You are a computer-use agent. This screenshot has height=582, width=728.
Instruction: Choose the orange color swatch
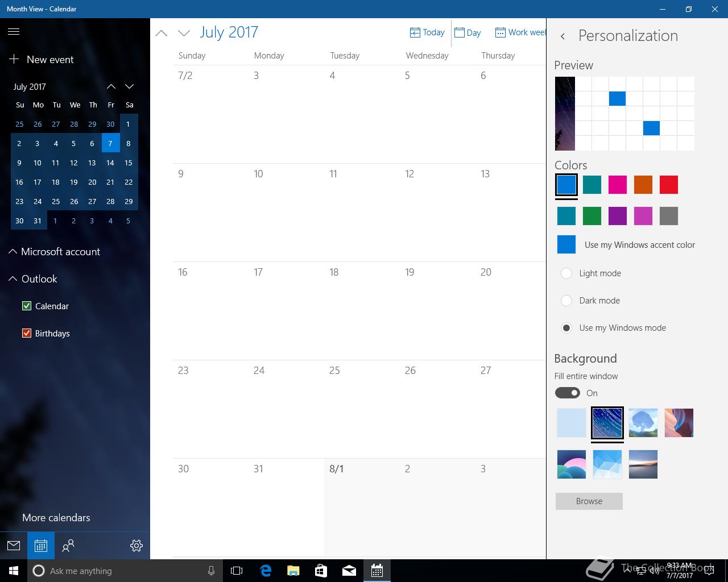pos(643,185)
